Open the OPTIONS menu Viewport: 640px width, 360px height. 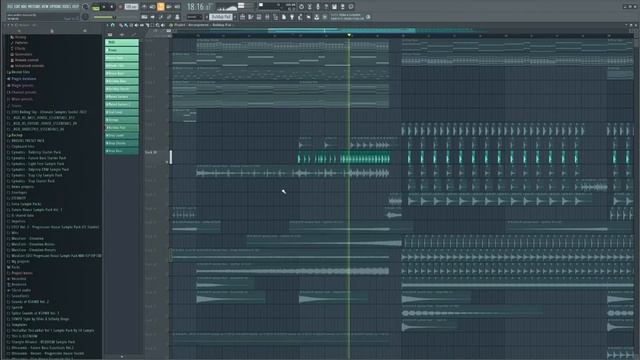[56, 7]
